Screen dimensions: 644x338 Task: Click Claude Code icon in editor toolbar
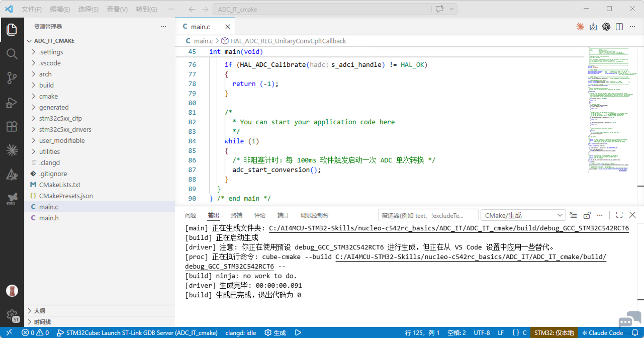[580, 27]
